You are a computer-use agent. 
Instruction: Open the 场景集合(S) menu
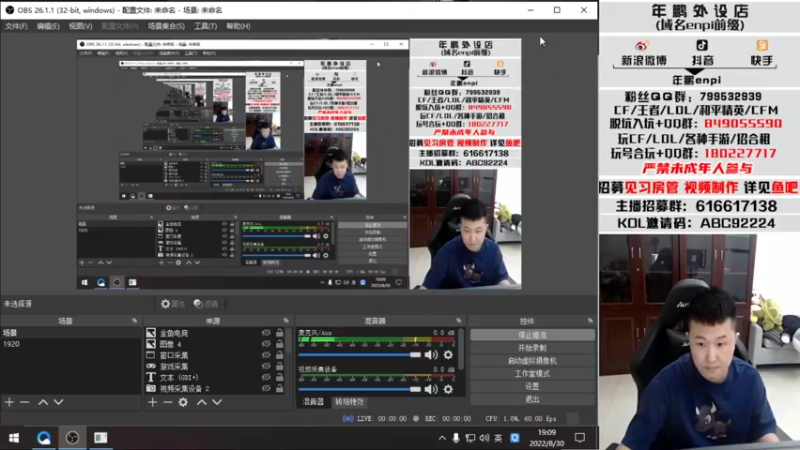(x=166, y=26)
